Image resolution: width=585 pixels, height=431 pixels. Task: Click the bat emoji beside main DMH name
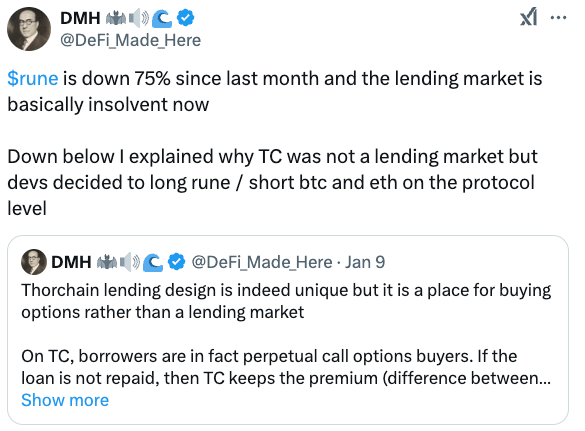(116, 18)
